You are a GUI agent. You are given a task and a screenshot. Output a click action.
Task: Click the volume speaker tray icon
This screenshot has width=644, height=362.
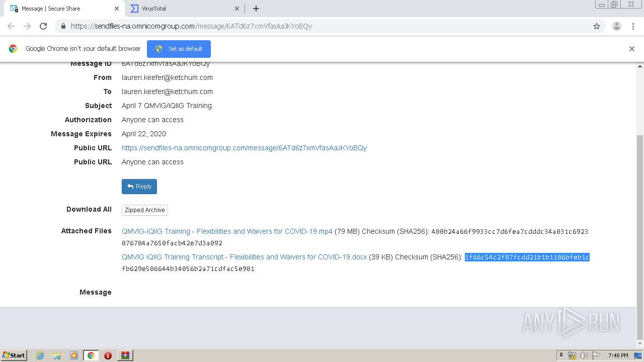coord(584,355)
